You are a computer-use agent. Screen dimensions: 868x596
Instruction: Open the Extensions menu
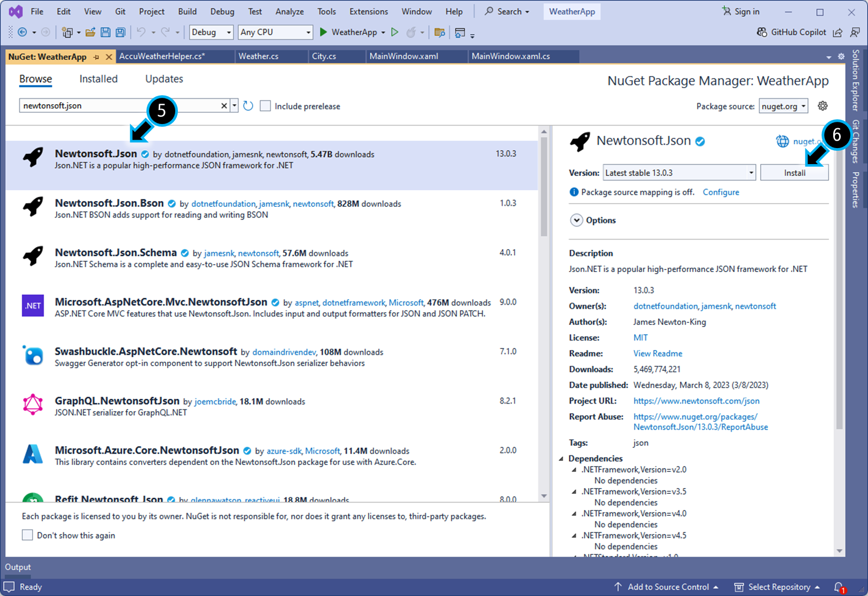coord(369,11)
